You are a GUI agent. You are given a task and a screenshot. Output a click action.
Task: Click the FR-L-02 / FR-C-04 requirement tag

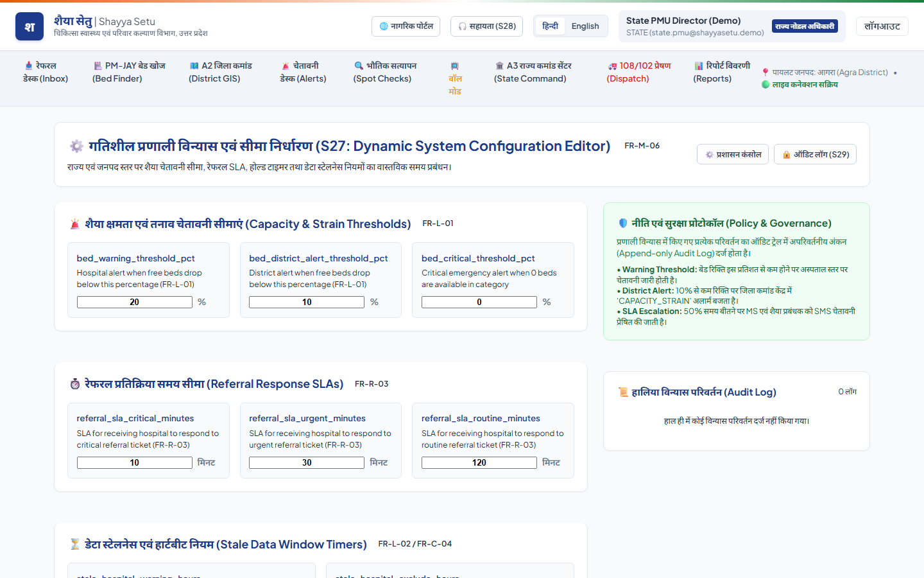pos(415,544)
